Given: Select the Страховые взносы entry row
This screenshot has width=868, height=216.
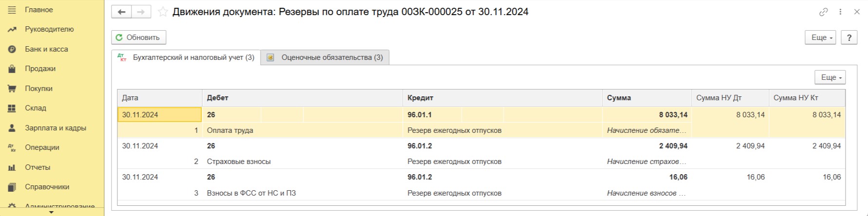Looking at the screenshot, I should pos(239,162).
